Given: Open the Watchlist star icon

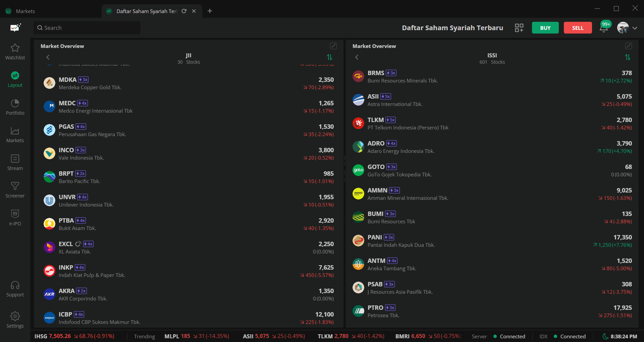Looking at the screenshot, I should point(15,48).
